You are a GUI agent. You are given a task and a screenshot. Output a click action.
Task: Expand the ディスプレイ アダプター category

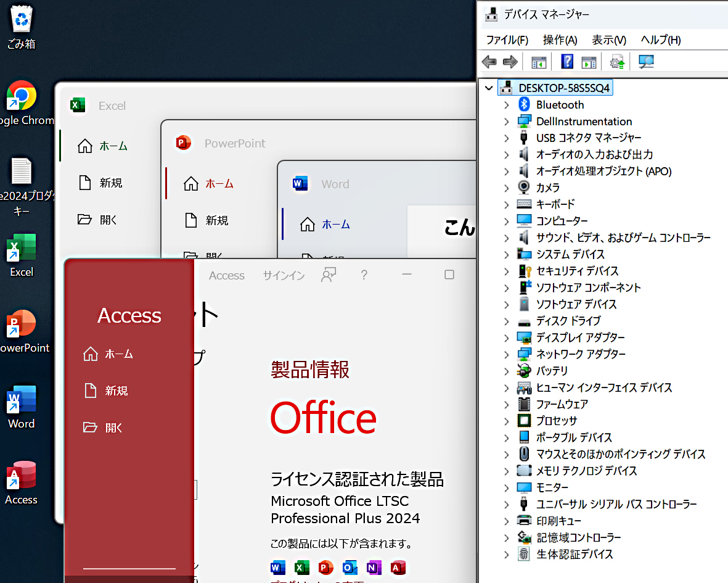tap(507, 338)
